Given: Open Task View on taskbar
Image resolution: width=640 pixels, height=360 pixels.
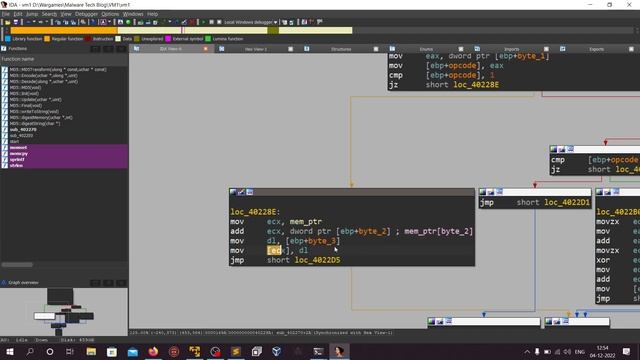Looking at the screenshot, I should (x=70, y=351).
